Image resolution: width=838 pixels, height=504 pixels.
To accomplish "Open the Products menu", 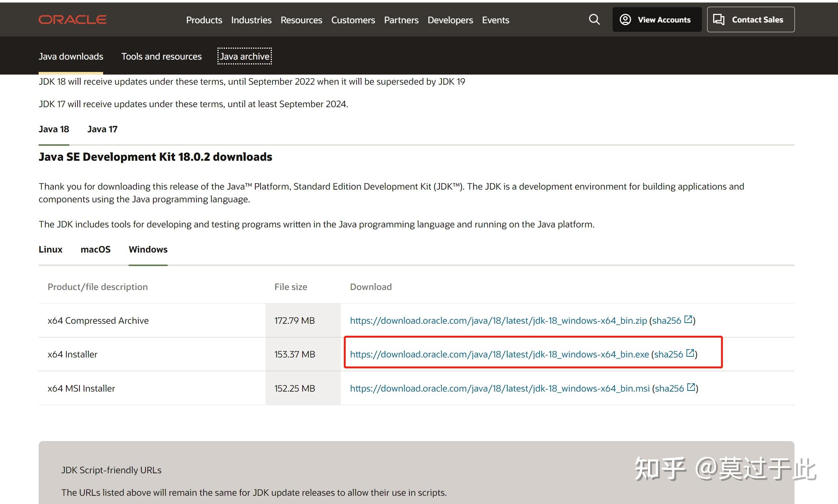I will (204, 20).
